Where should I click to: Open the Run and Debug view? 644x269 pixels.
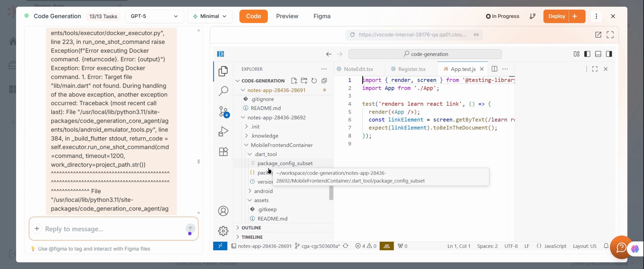pyautogui.click(x=223, y=132)
